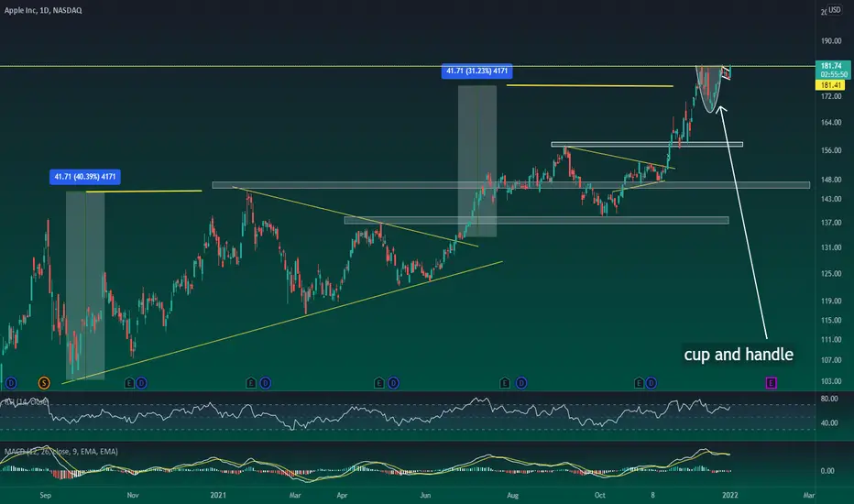Click the 107.00 price axis label
Viewport: 854px width, 504px height.
[x=831, y=360]
